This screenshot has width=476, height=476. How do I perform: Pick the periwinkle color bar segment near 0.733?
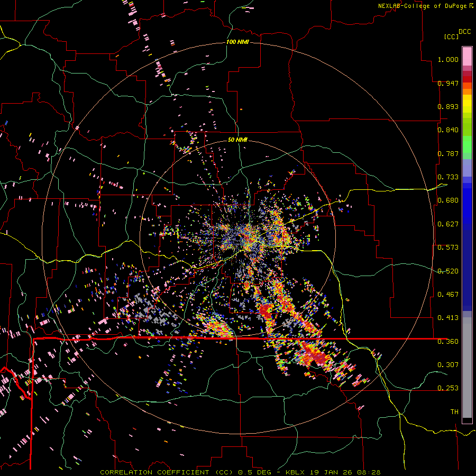[x=467, y=168]
